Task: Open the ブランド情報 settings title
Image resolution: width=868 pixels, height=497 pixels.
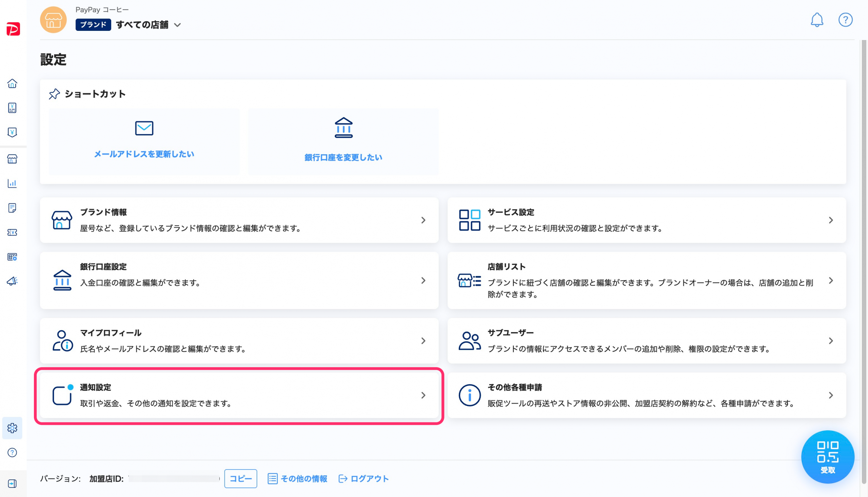Action: pyautogui.click(x=103, y=212)
